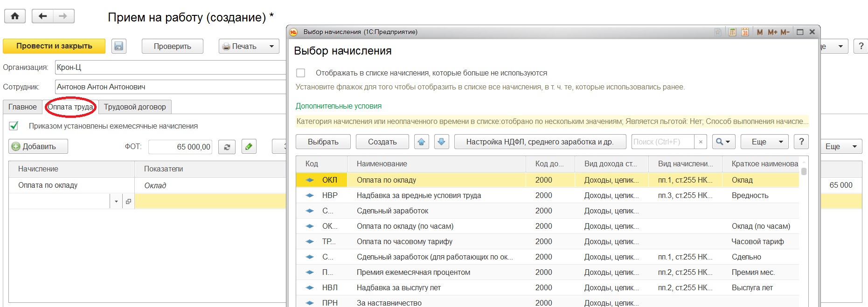Sort by the Код column header

tap(322, 164)
